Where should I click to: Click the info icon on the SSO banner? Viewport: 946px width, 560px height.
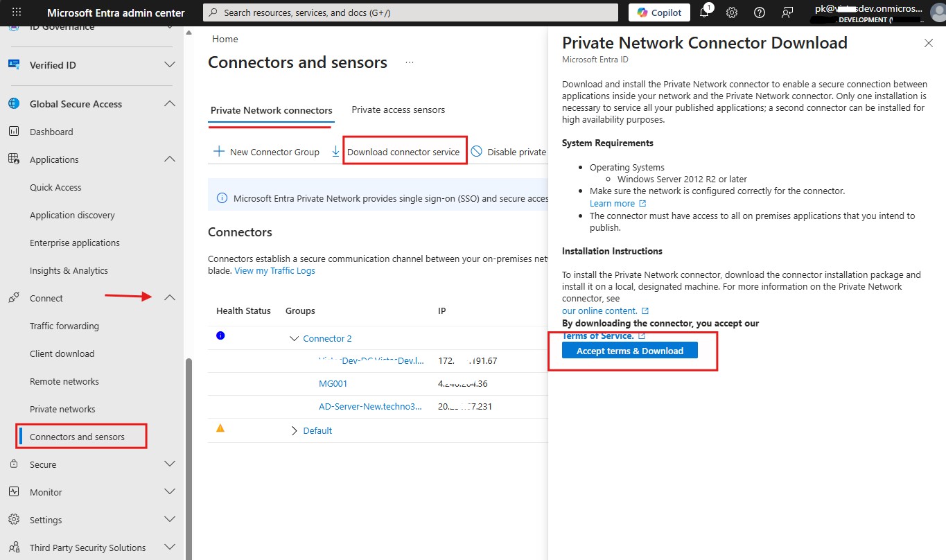tap(221, 198)
